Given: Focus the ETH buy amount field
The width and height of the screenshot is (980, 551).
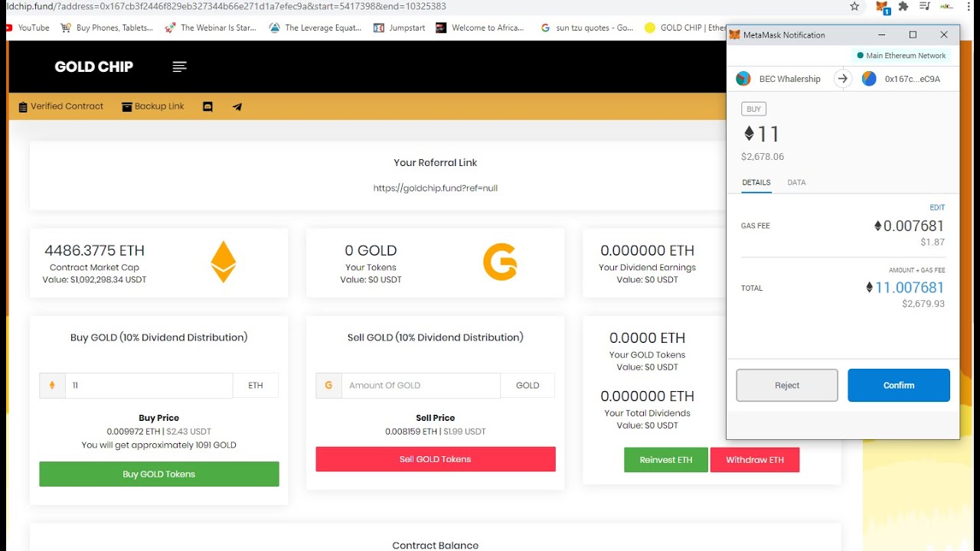Looking at the screenshot, I should 149,386.
